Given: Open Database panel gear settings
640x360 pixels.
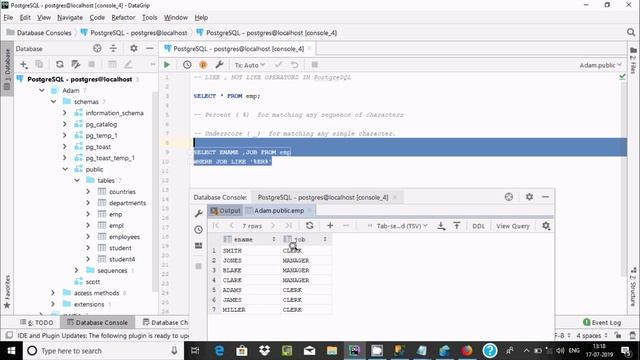Looking at the screenshot, I should pos(133,48).
